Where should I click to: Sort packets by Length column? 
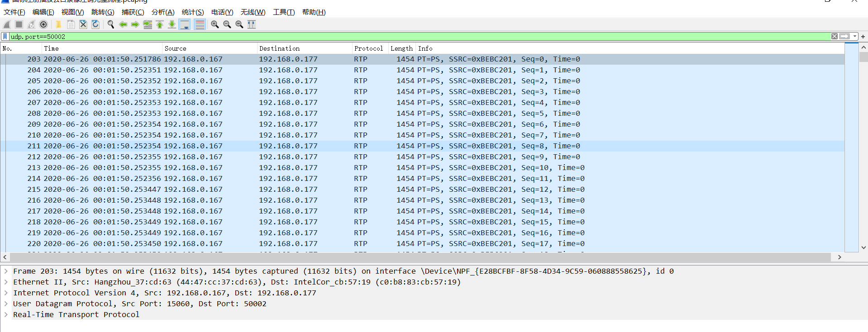(x=402, y=48)
